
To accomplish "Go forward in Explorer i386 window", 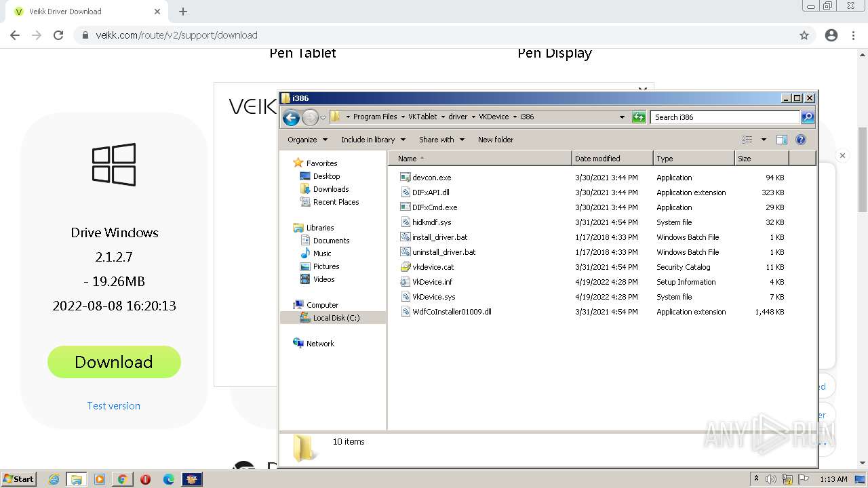I will click(310, 117).
